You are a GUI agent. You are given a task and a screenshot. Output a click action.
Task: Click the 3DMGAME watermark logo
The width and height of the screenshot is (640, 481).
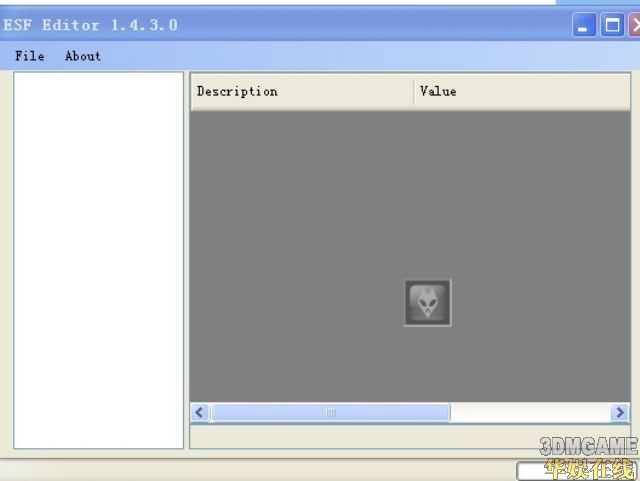tap(588, 446)
